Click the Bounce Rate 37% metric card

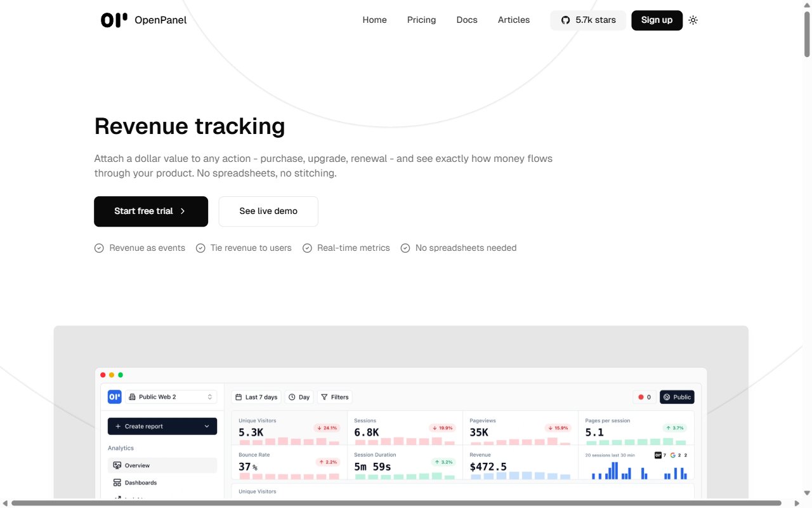click(x=289, y=462)
